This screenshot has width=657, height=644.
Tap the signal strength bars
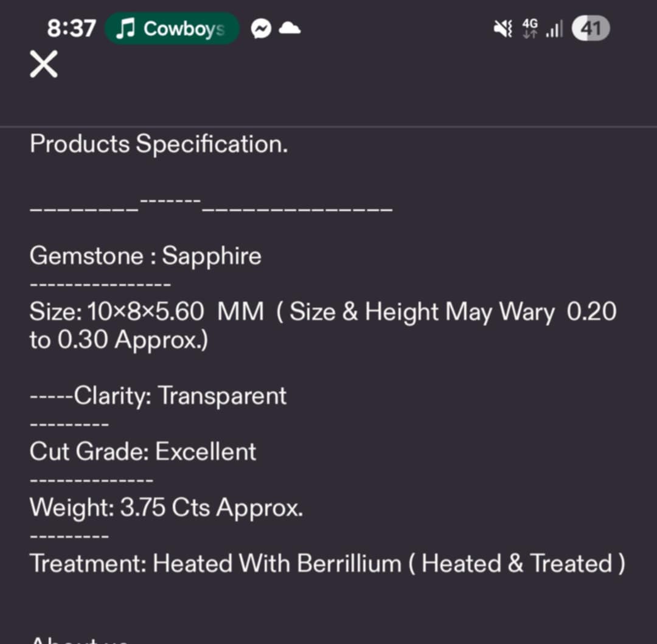coord(554,29)
